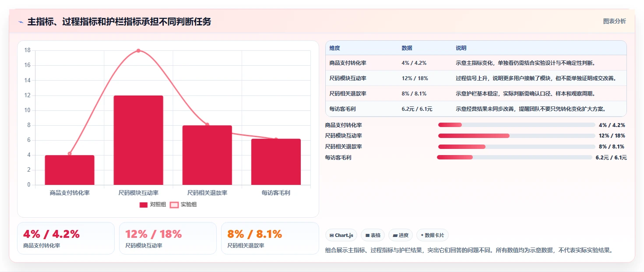The image size is (644, 272).
Task: Click the 4% / 4.2% stat card
Action: [66, 238]
